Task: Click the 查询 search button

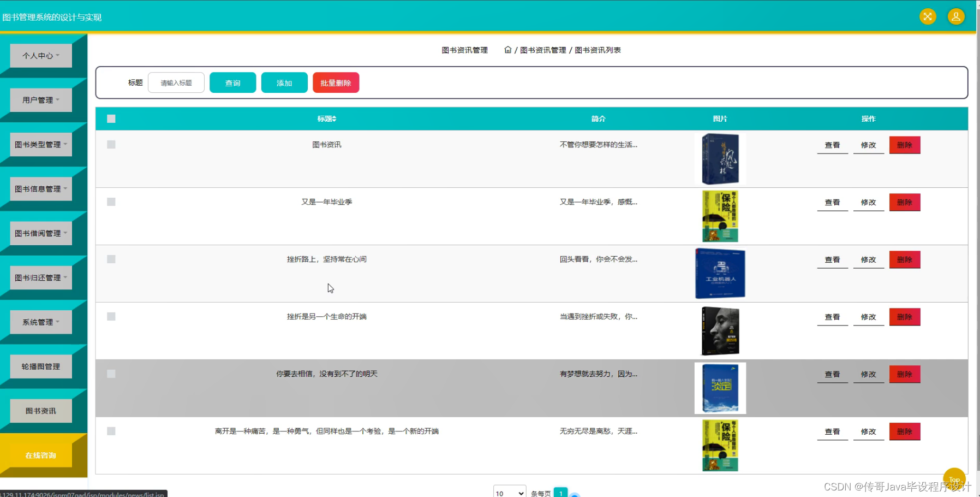Action: (x=232, y=82)
